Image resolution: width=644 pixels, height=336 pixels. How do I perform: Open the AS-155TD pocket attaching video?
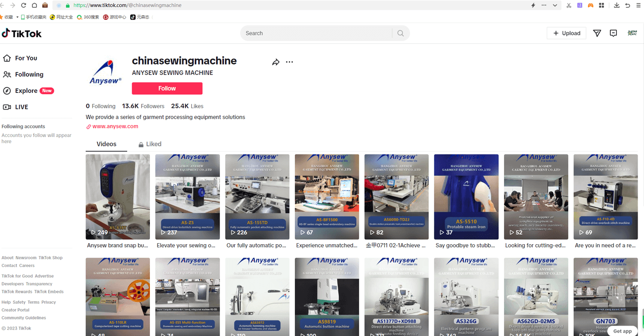(x=257, y=197)
